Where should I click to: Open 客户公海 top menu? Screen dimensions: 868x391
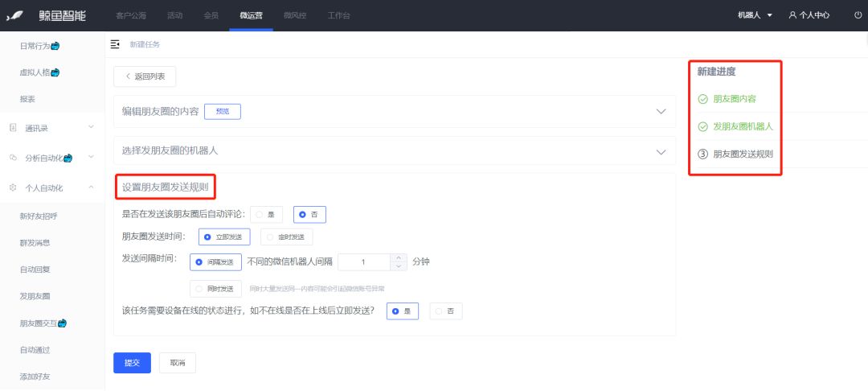tap(131, 15)
